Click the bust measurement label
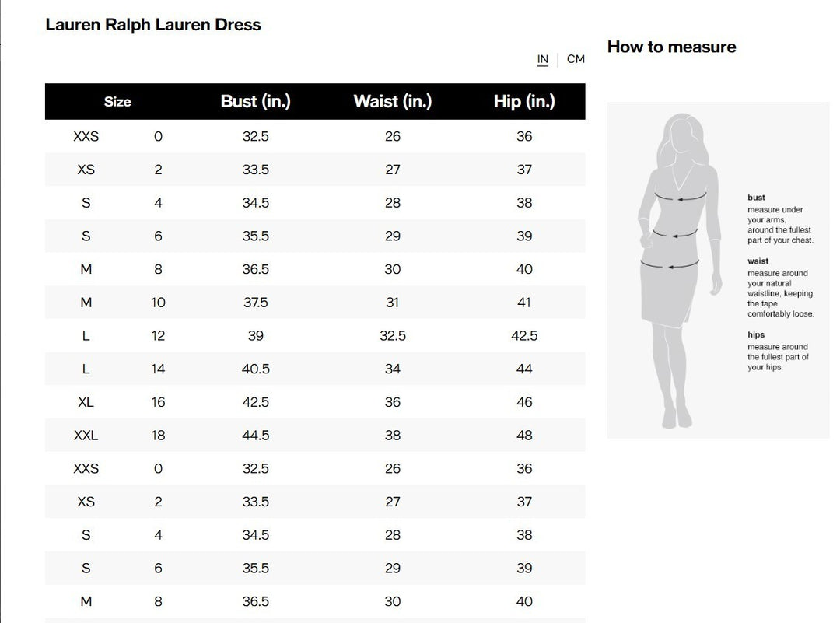Image resolution: width=840 pixels, height=623 pixels. tap(756, 198)
